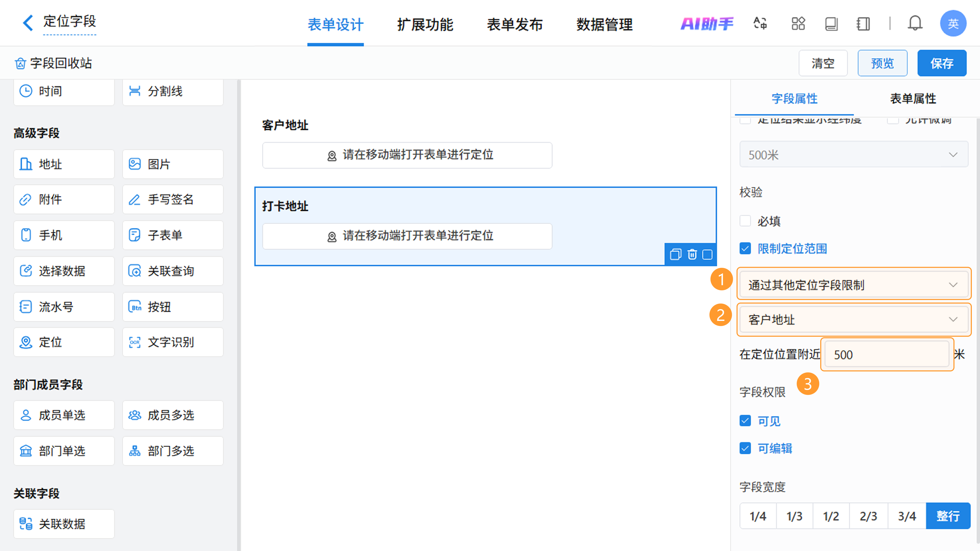Open the 扩展功能 tab
This screenshot has width=980, height=551.
pyautogui.click(x=425, y=25)
